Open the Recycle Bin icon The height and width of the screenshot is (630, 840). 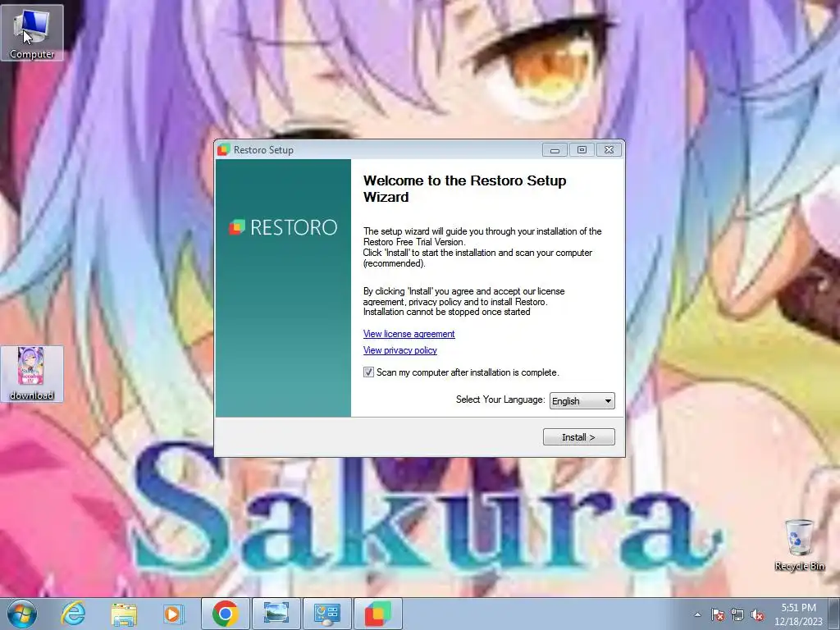click(x=799, y=545)
